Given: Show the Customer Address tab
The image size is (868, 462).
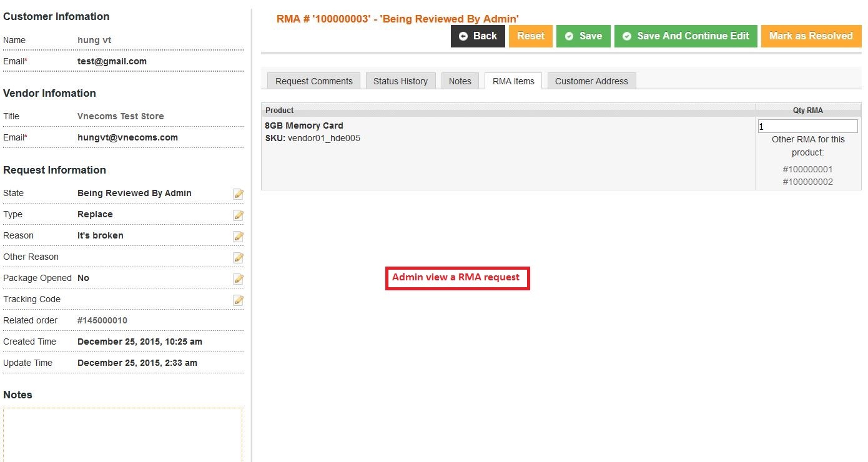Looking at the screenshot, I should point(591,81).
